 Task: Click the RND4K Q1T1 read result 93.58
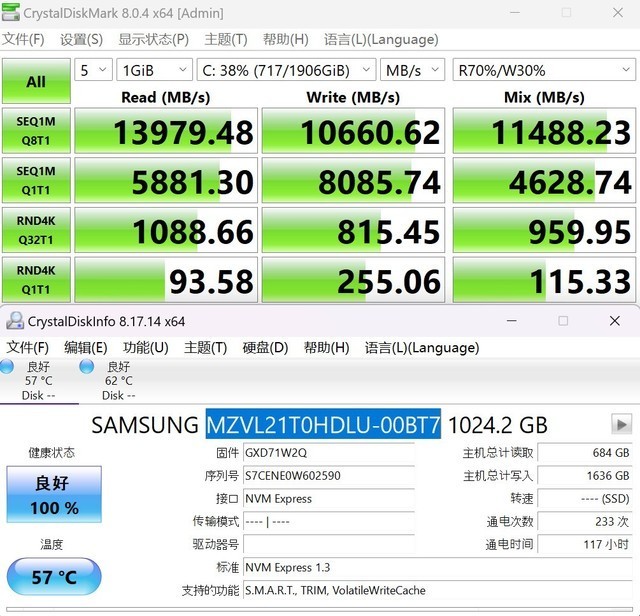pos(166,280)
